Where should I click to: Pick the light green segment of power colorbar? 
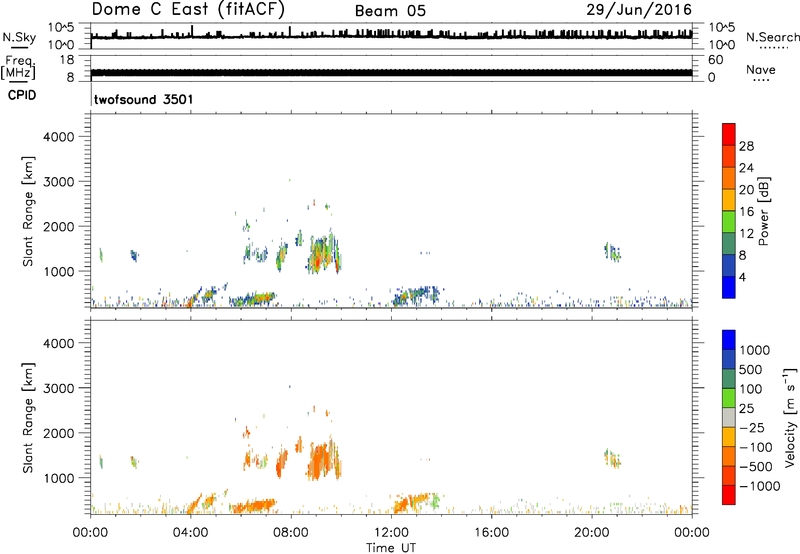729,222
